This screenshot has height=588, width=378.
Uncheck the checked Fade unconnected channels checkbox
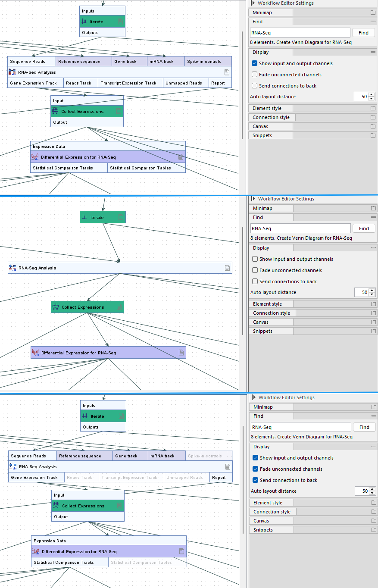[256, 469]
